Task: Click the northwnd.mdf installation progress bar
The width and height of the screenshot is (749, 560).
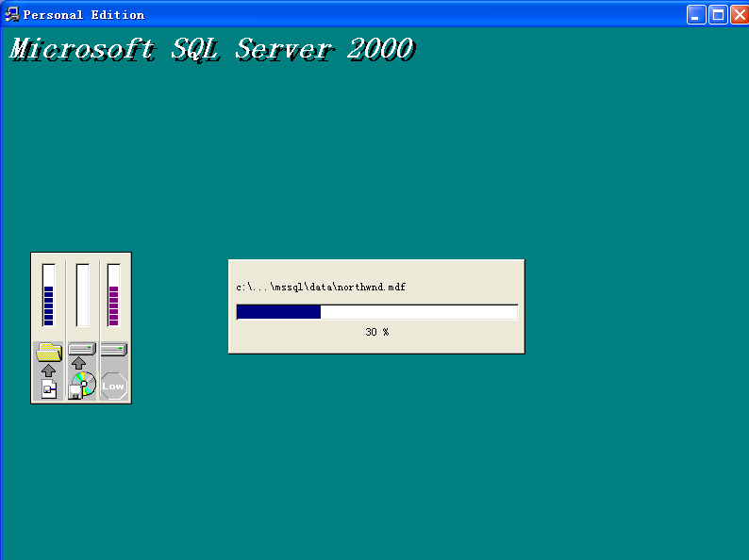Action: tap(377, 312)
